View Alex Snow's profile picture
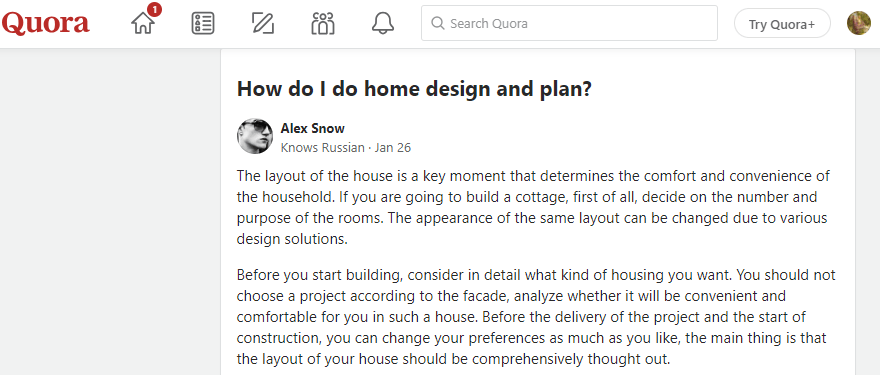The height and width of the screenshot is (375, 880). (x=255, y=136)
